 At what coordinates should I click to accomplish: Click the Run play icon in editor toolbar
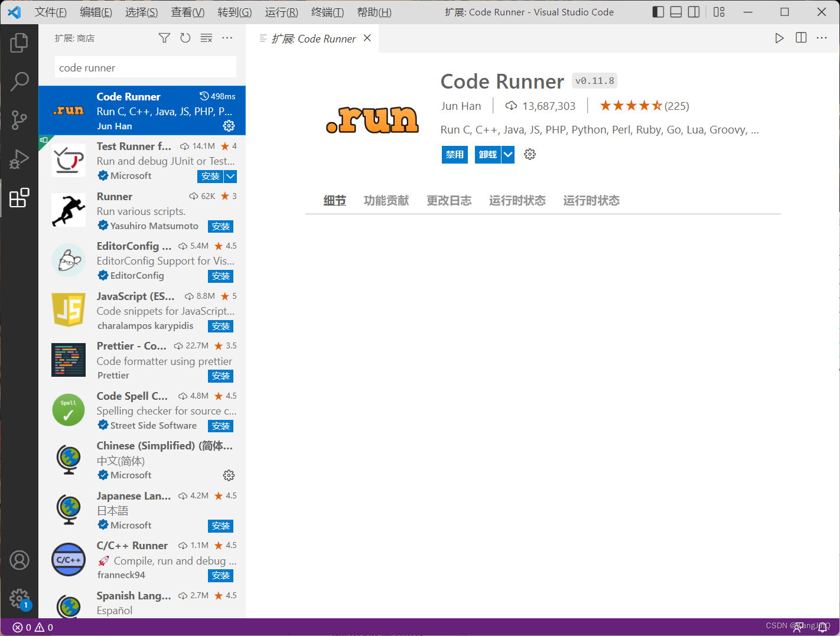coord(780,38)
